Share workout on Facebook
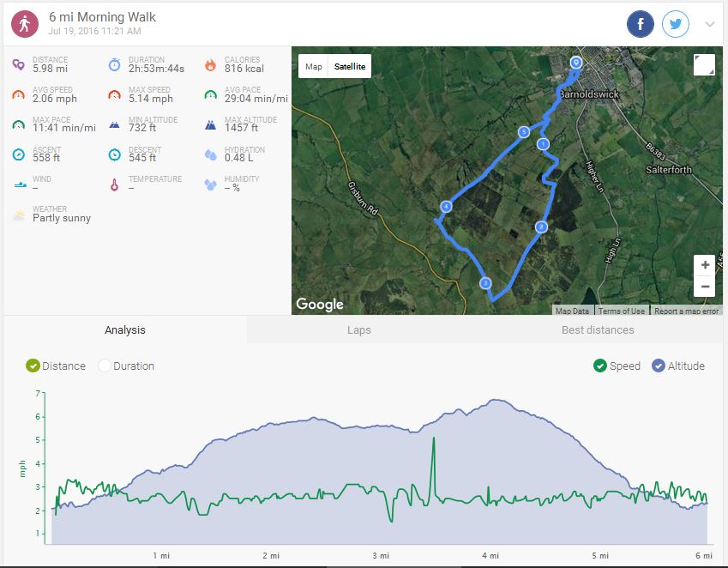The image size is (728, 568). click(641, 24)
